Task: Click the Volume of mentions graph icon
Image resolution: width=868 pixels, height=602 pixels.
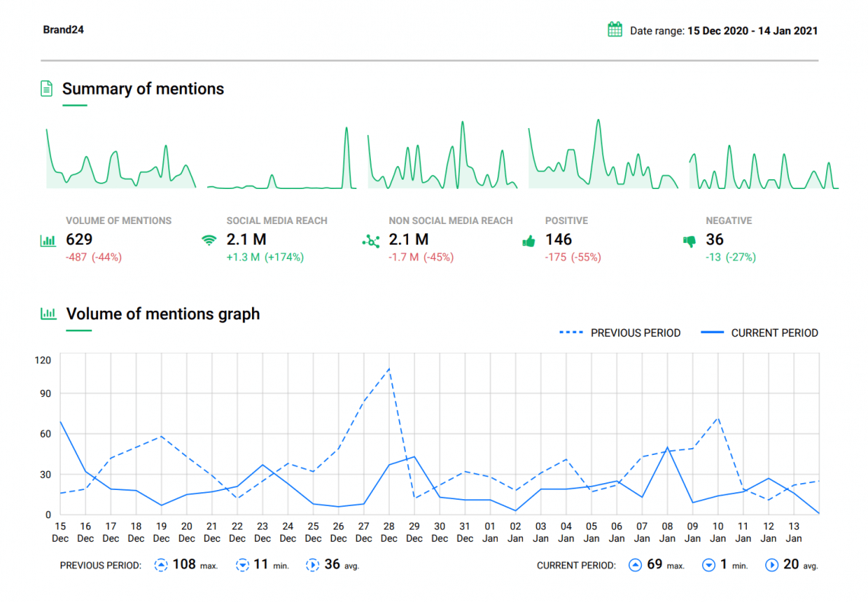Action: (48, 314)
